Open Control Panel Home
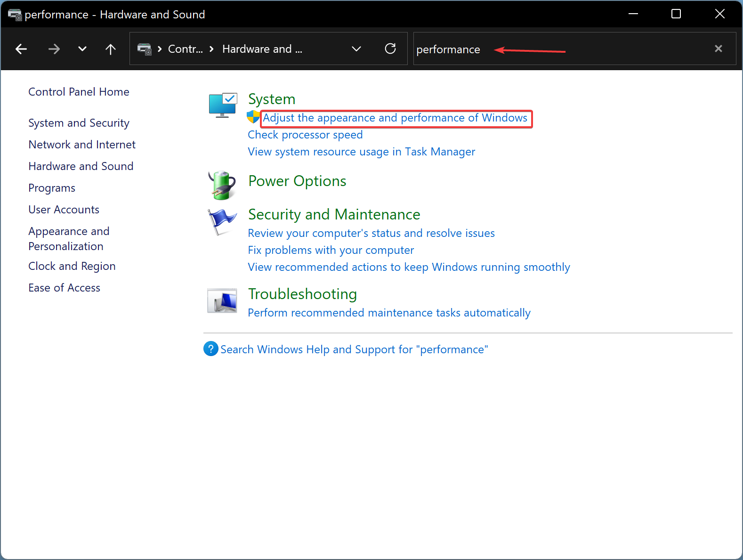This screenshot has width=743, height=560. click(x=79, y=92)
